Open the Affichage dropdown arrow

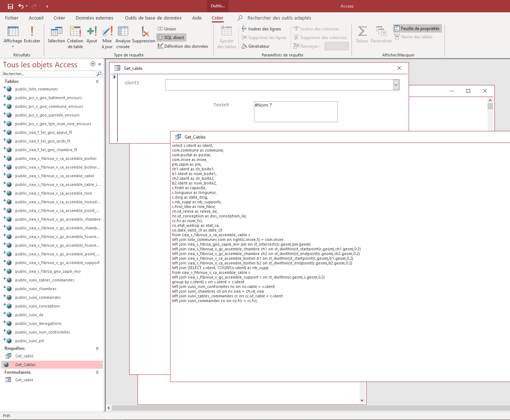pos(13,47)
